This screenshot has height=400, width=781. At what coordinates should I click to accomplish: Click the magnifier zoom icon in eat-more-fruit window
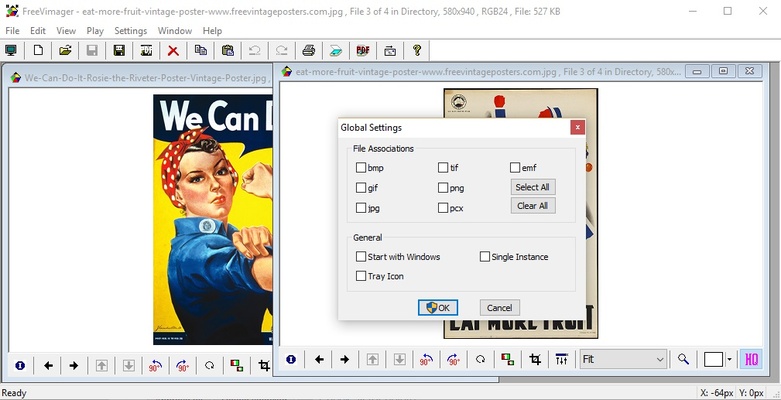coord(683,359)
